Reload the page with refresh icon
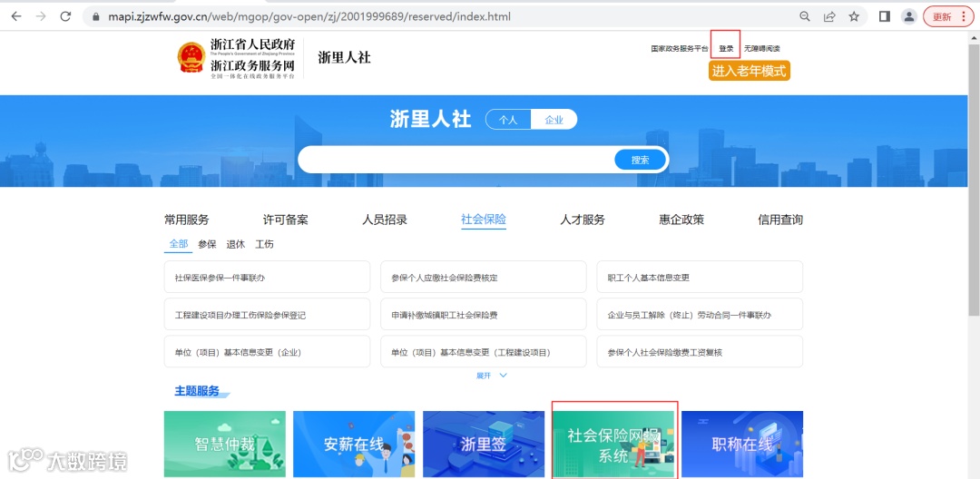 click(65, 17)
